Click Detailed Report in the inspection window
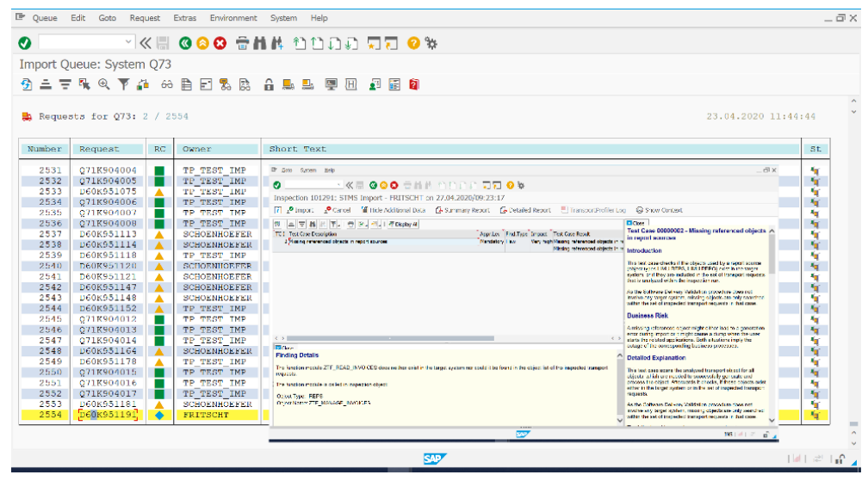This screenshot has height=481, width=868. coord(524,210)
